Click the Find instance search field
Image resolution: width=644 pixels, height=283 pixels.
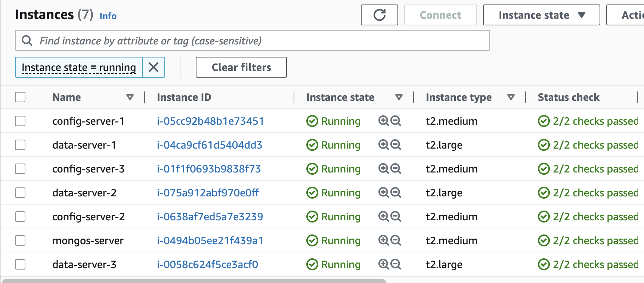click(253, 40)
